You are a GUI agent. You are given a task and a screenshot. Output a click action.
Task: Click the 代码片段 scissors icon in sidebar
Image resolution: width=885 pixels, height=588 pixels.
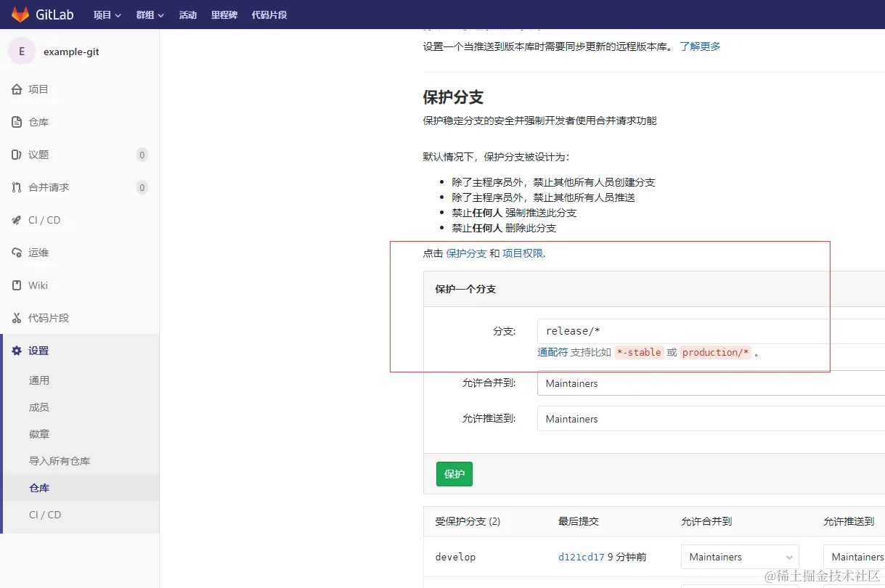(17, 318)
